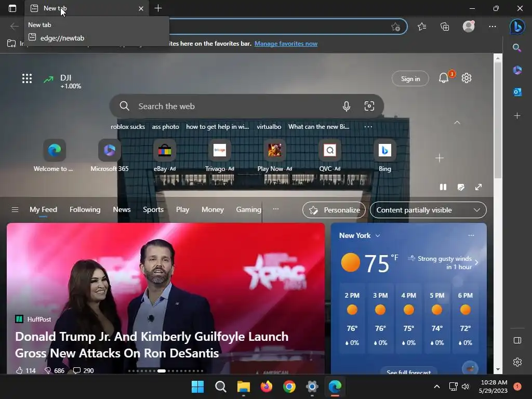Switch to the News tab
532x399 pixels.
point(122,210)
